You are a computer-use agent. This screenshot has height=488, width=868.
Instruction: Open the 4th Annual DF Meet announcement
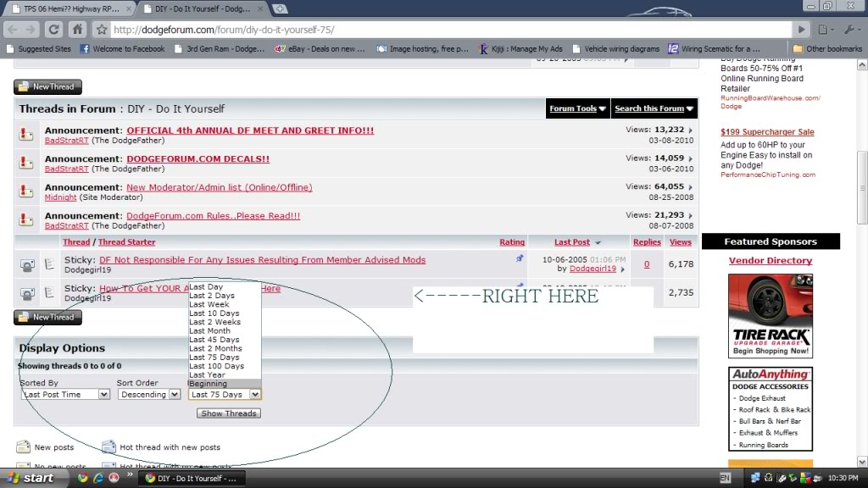pyautogui.click(x=250, y=130)
